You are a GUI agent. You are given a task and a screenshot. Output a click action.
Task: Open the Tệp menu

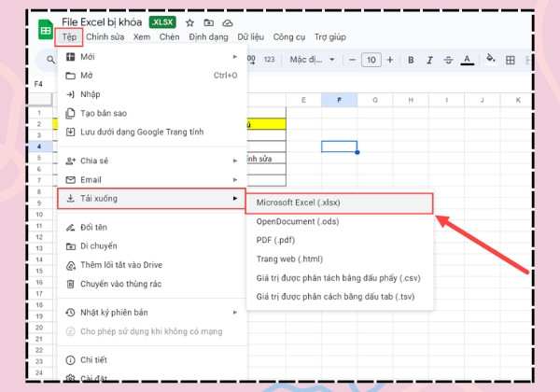[x=69, y=37]
